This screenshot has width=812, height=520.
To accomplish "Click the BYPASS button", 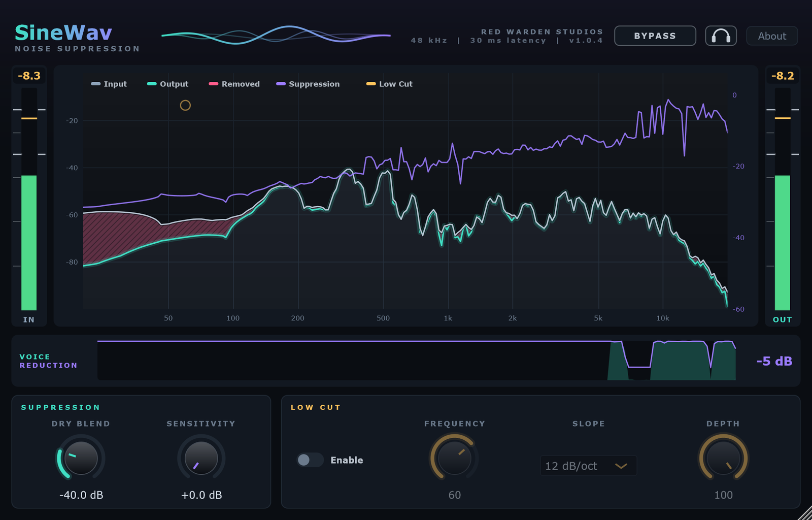I will 655,36.
